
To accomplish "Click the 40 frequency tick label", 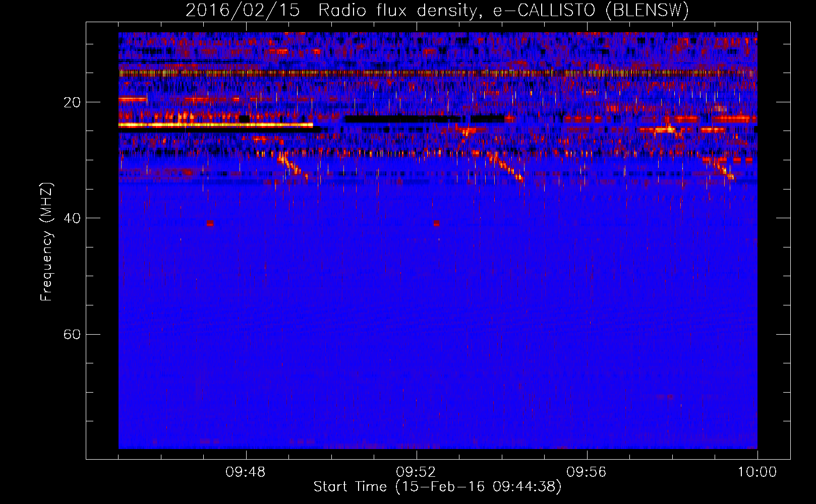I will [72, 218].
